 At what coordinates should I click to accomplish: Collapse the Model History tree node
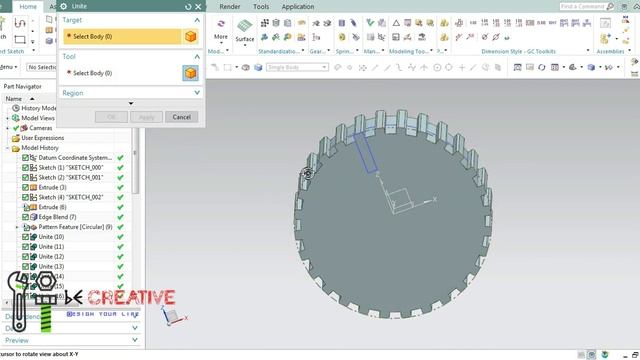pos(7,148)
